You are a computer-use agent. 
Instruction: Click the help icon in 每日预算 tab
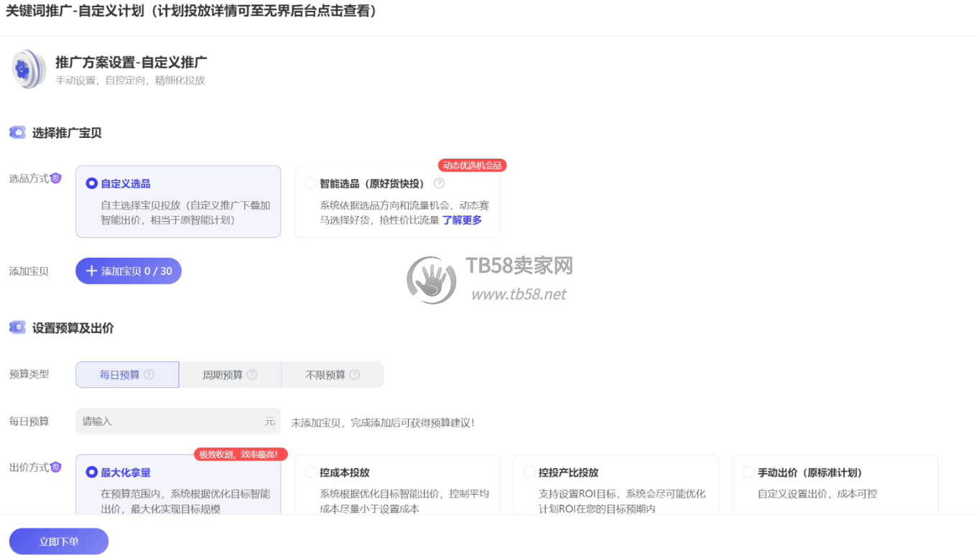[x=149, y=375]
